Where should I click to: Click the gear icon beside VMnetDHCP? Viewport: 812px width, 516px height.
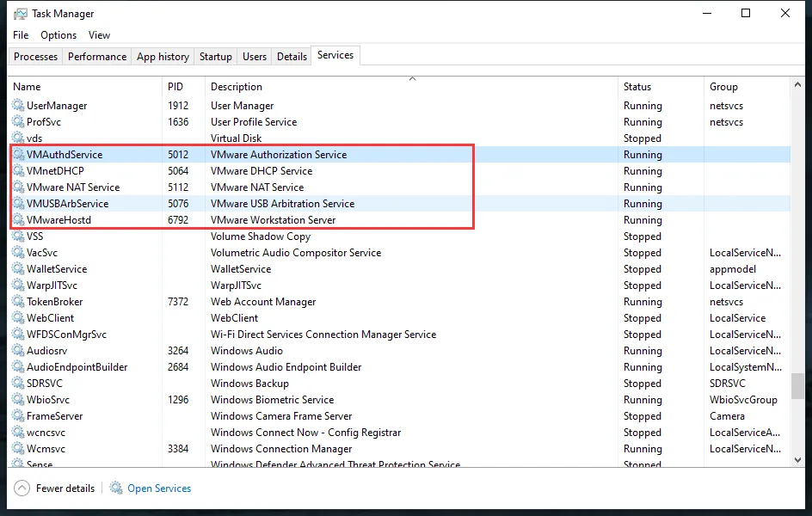[18, 171]
